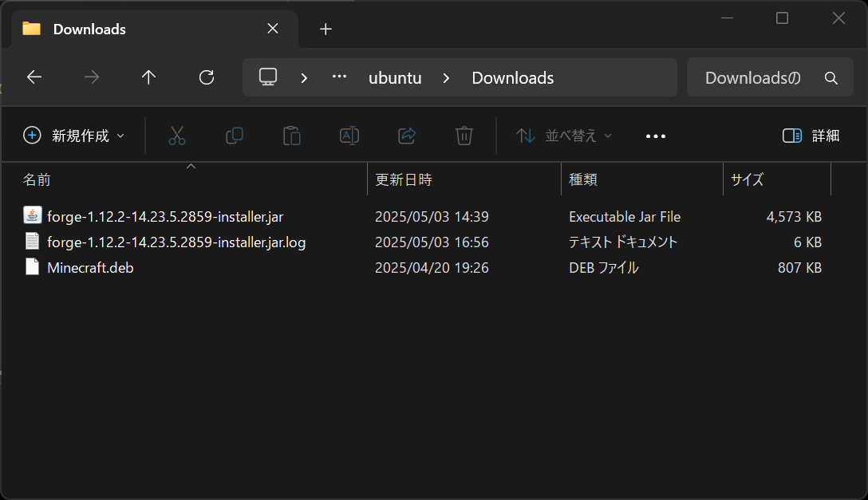This screenshot has height=500, width=868.
Task: Minimize the Explorer window
Action: coord(727,18)
